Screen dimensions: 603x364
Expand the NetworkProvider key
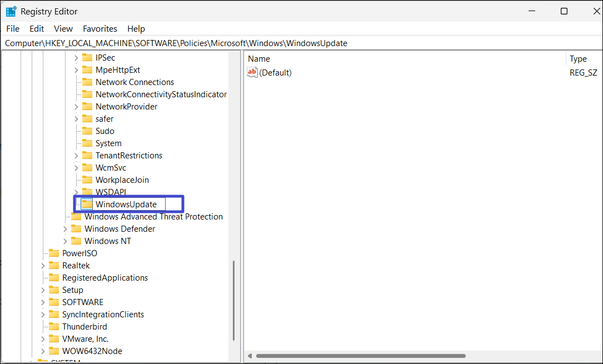tap(76, 107)
